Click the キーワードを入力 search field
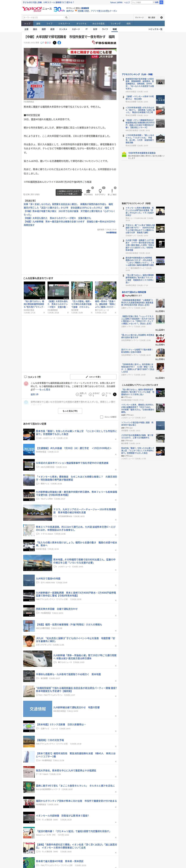The width and height of the screenshot is (186, 868). click(44, 18)
